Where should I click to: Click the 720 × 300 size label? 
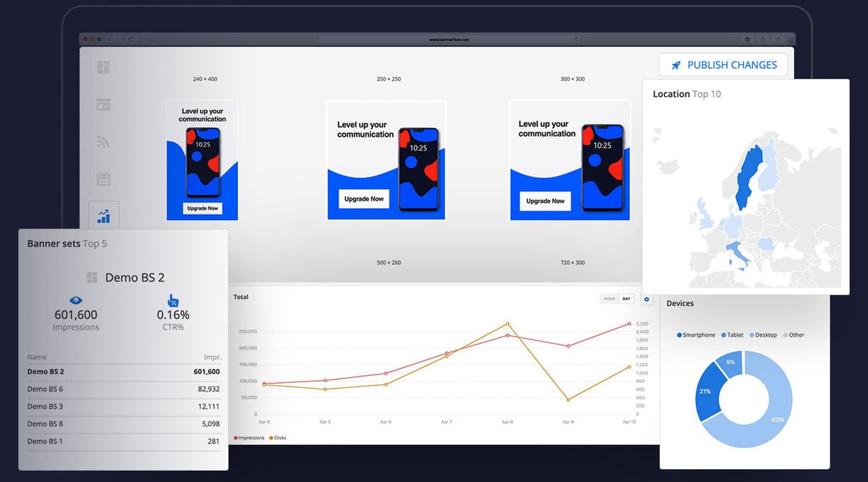[x=572, y=263]
